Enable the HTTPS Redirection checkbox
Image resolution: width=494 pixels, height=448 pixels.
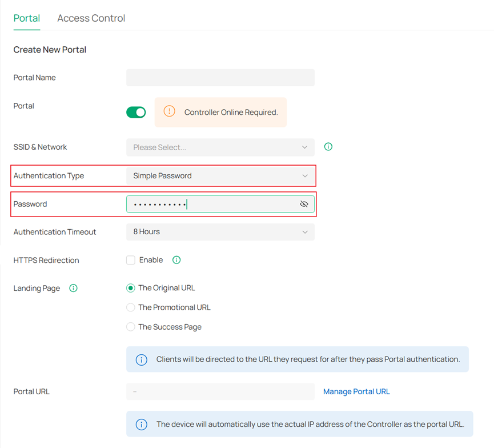pos(131,260)
